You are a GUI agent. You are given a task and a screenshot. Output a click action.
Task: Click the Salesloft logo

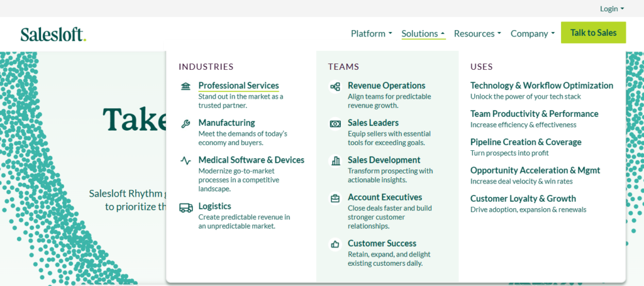click(x=53, y=35)
